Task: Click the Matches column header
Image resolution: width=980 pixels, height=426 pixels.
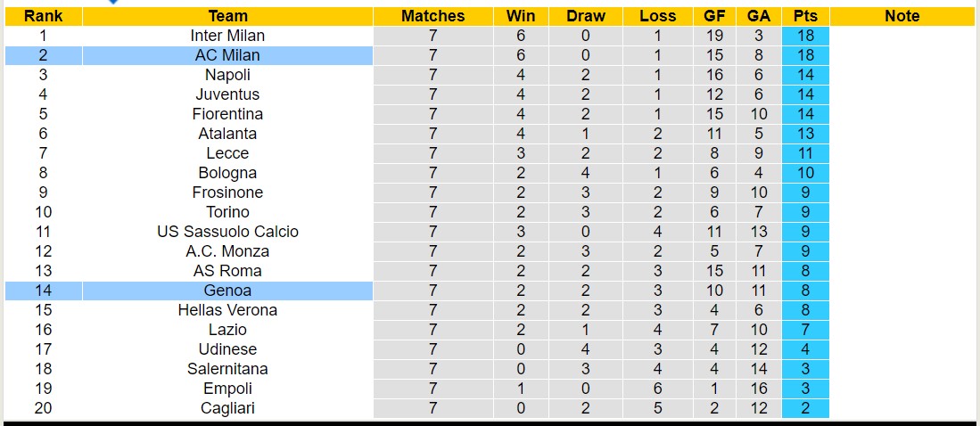Action: [432, 16]
